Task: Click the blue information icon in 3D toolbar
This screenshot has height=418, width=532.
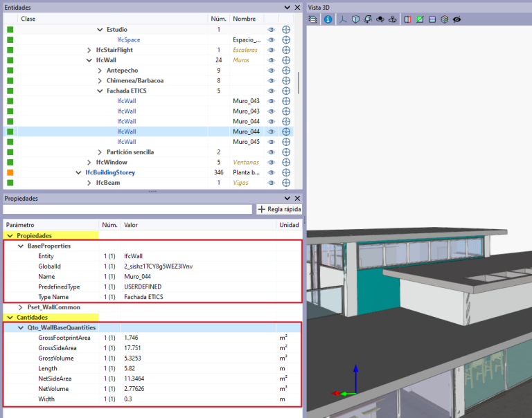Action: 328,19
